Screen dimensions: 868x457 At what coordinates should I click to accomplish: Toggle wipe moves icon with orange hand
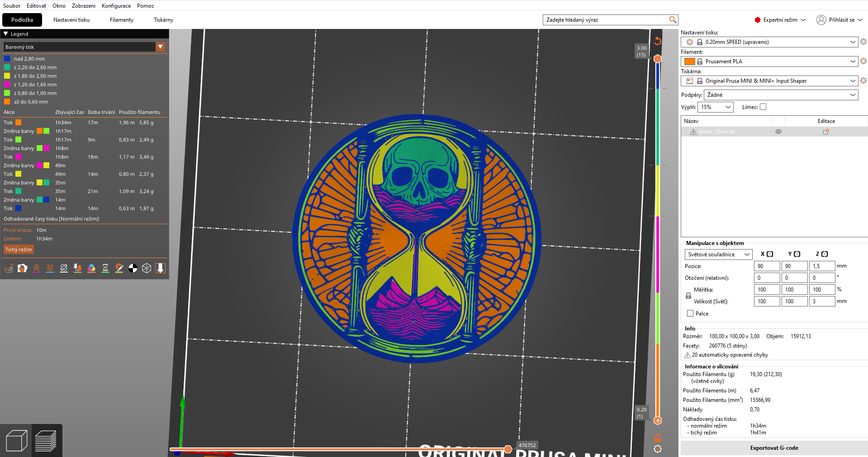[x=22, y=269]
